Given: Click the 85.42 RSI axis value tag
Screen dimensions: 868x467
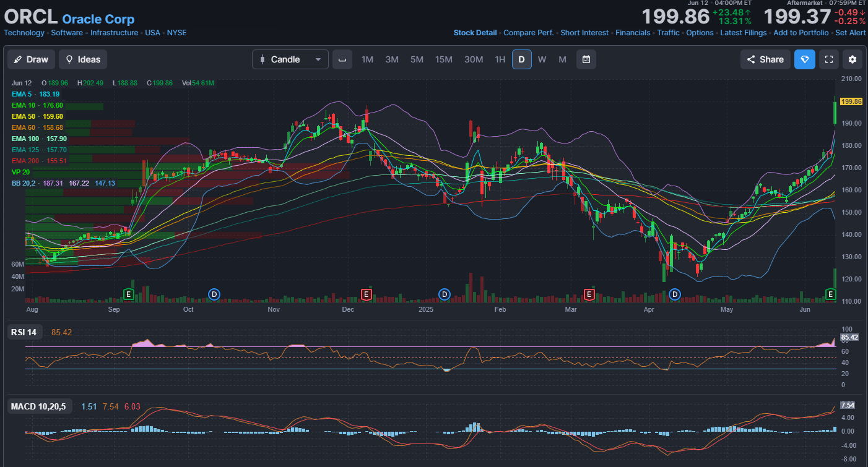Looking at the screenshot, I should coord(849,337).
